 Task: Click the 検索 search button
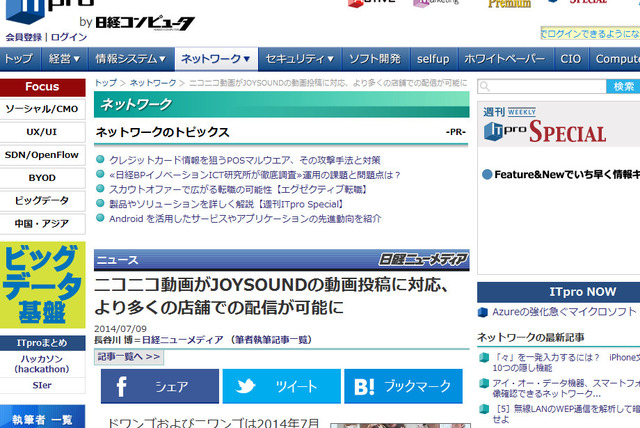click(624, 86)
